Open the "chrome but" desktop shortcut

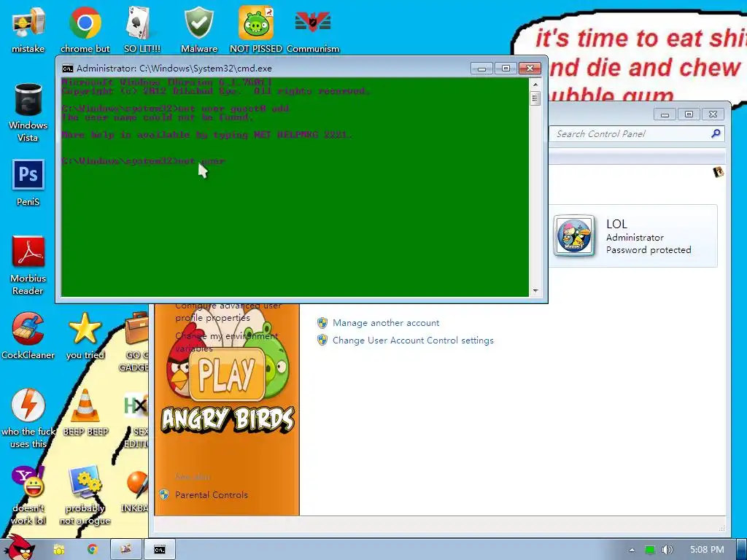point(85,29)
